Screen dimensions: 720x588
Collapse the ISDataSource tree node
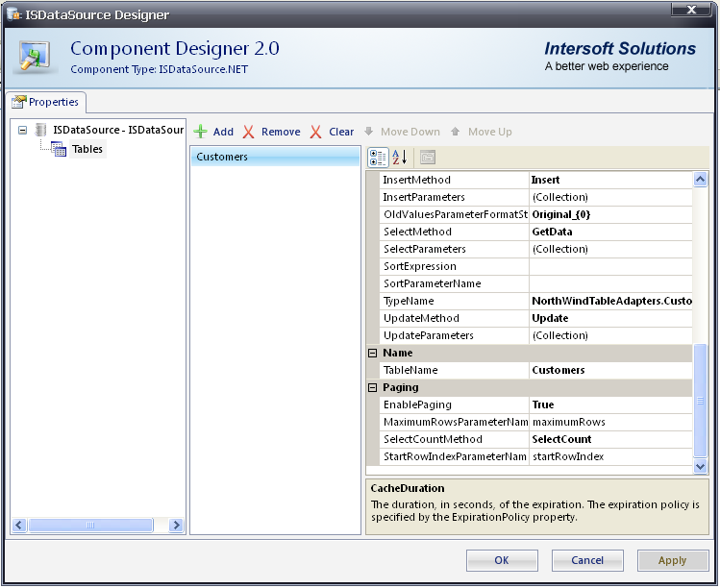click(x=22, y=130)
